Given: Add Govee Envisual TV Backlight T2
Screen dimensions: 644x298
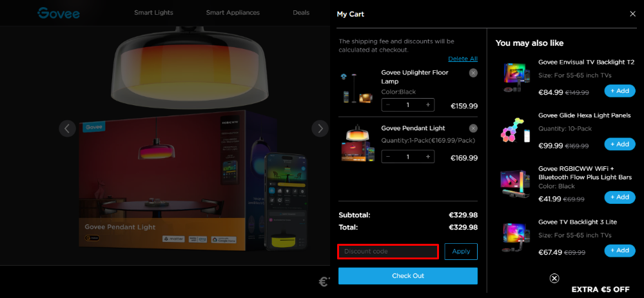Looking at the screenshot, I should 620,91.
